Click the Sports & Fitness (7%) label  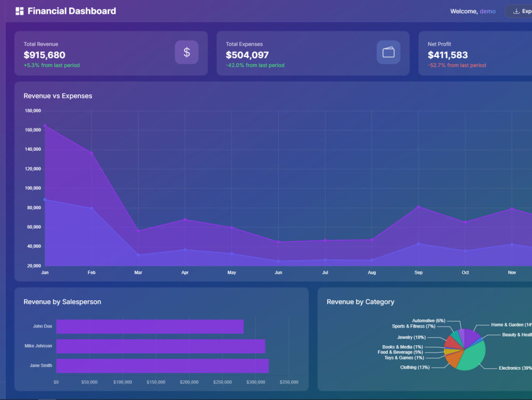[x=413, y=326]
